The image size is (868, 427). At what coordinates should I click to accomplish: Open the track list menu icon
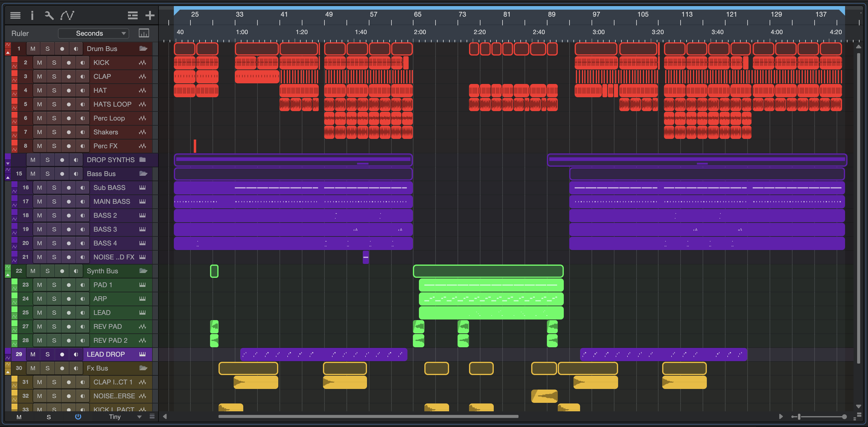click(x=15, y=15)
